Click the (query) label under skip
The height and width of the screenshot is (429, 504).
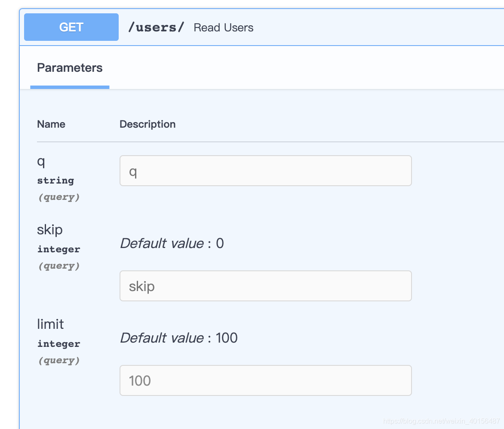click(59, 266)
